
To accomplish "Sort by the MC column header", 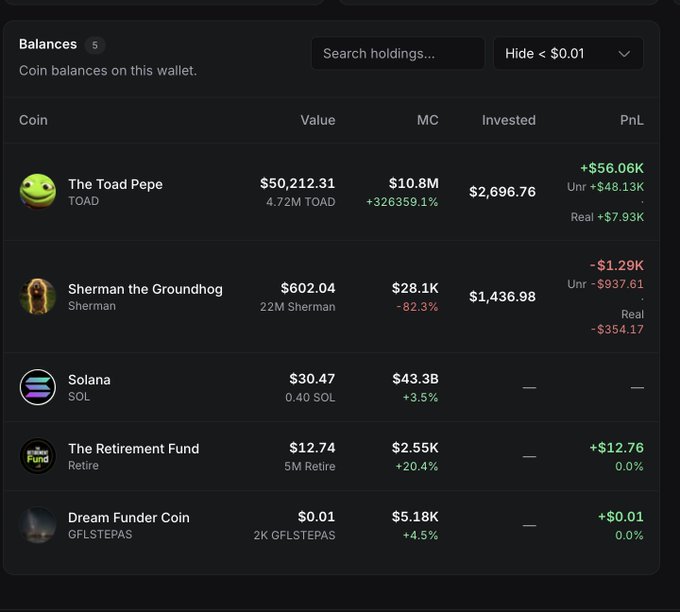I will coord(428,120).
